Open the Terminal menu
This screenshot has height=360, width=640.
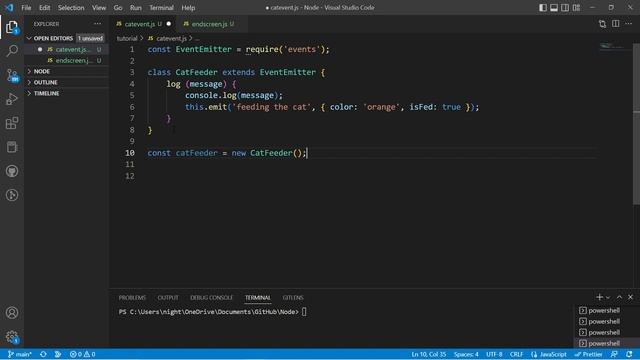161,8
